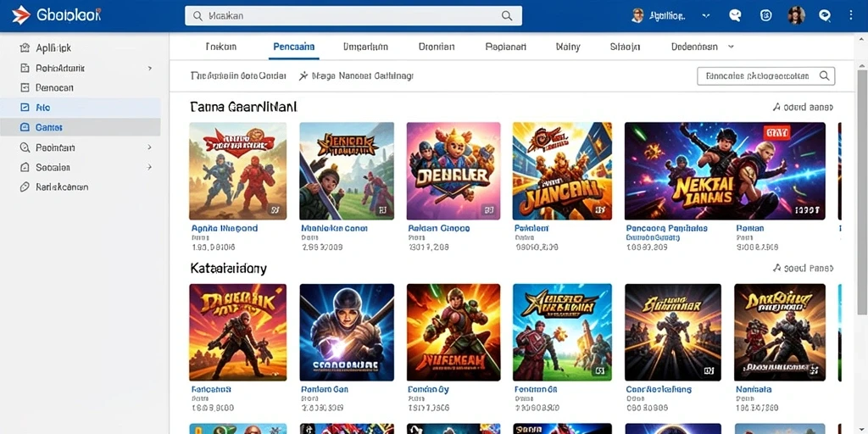
Task: Click the Tanna Gaanrlinlanl section heading
Action: coord(243,107)
